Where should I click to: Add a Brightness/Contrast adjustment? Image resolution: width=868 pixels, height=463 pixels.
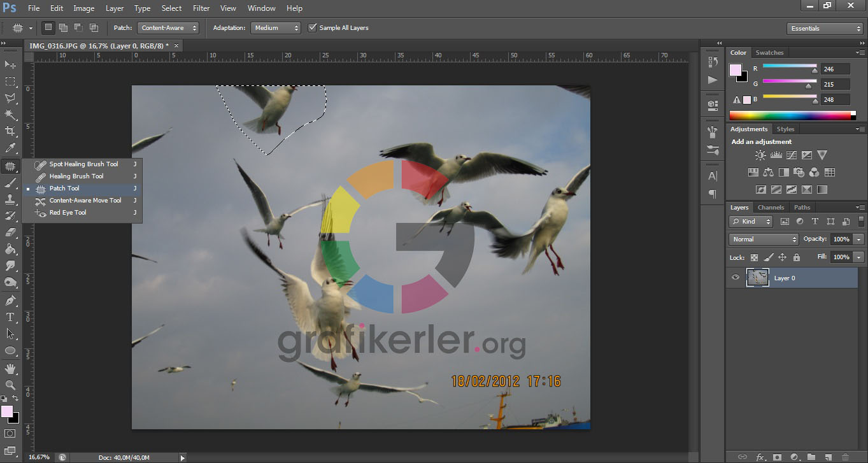pyautogui.click(x=760, y=155)
